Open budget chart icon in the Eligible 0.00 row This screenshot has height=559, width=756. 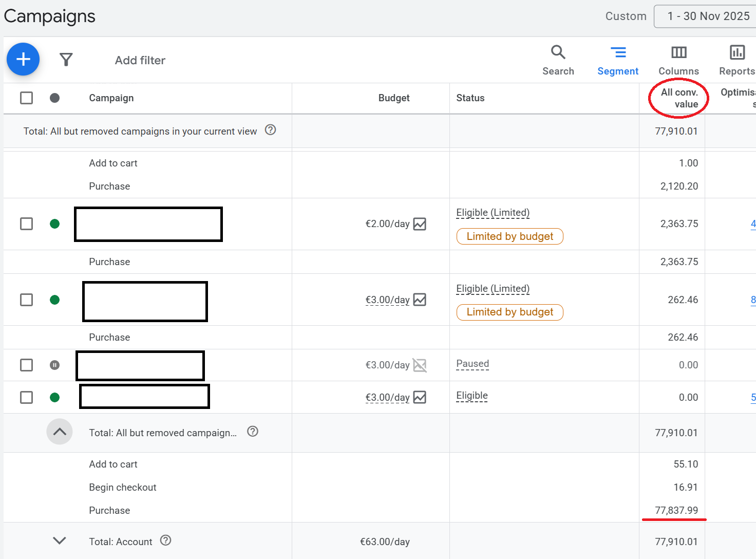tap(420, 397)
